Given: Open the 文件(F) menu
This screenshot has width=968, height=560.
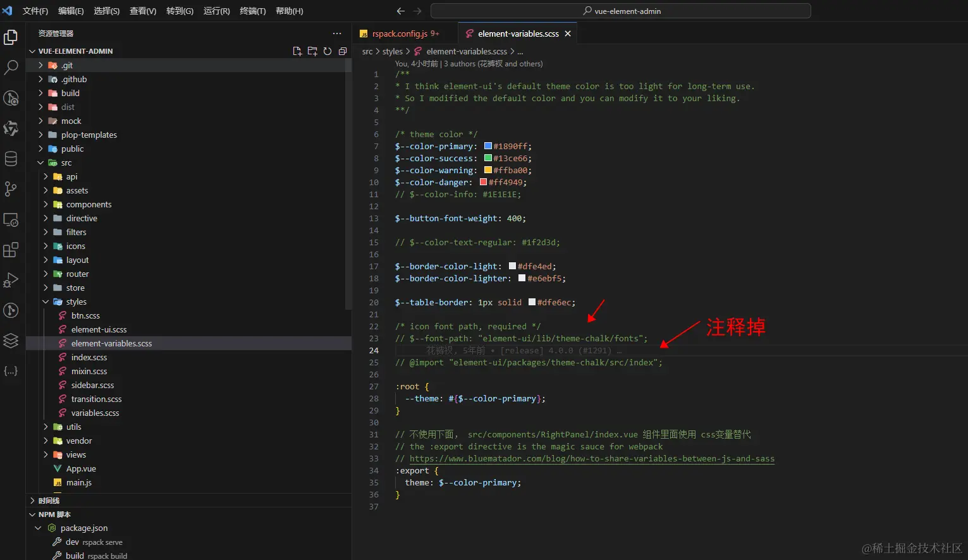Looking at the screenshot, I should [x=35, y=11].
